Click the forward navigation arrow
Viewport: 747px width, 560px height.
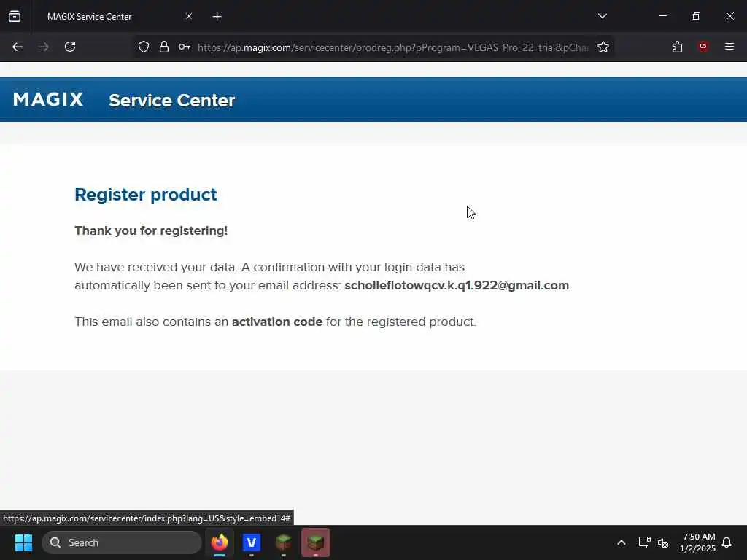tap(44, 47)
